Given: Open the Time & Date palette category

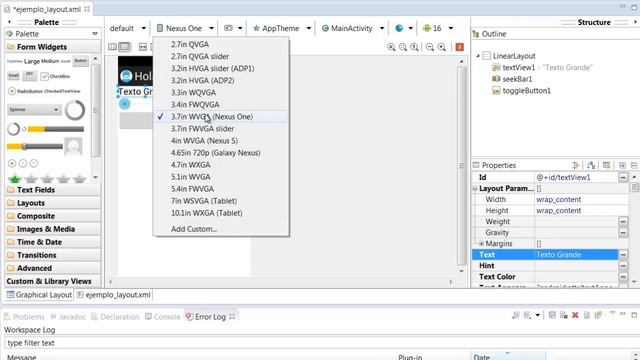Looking at the screenshot, I should [x=53, y=242].
